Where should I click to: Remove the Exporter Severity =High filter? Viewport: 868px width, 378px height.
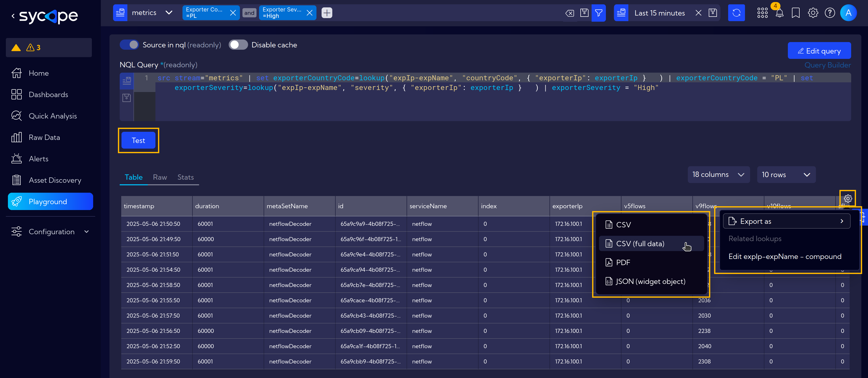pos(309,13)
